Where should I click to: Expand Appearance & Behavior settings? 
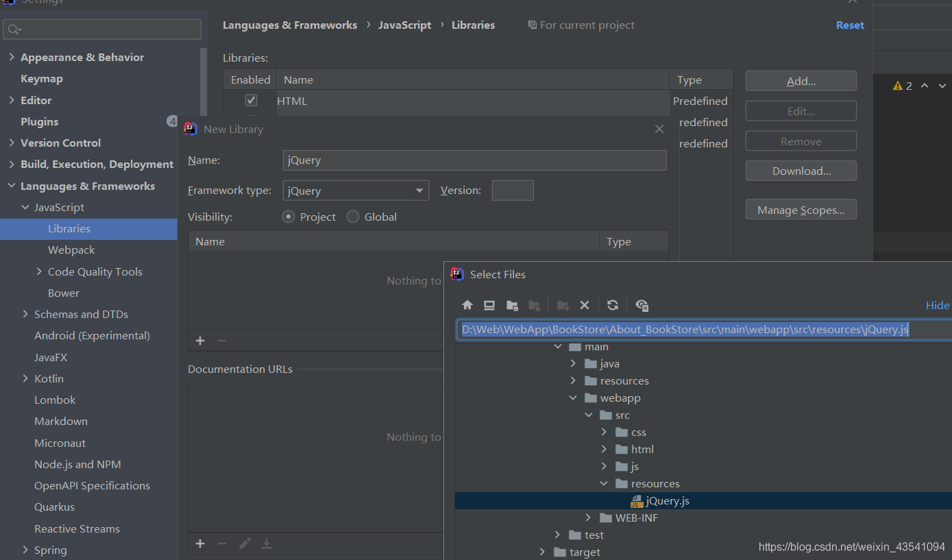click(12, 57)
